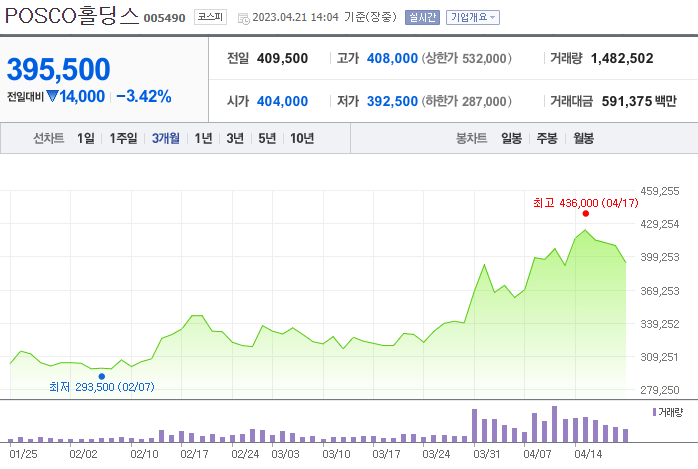Image resolution: width=698 pixels, height=469 pixels.
Task: Click the red 최고 marker dot
Action: pyautogui.click(x=586, y=214)
